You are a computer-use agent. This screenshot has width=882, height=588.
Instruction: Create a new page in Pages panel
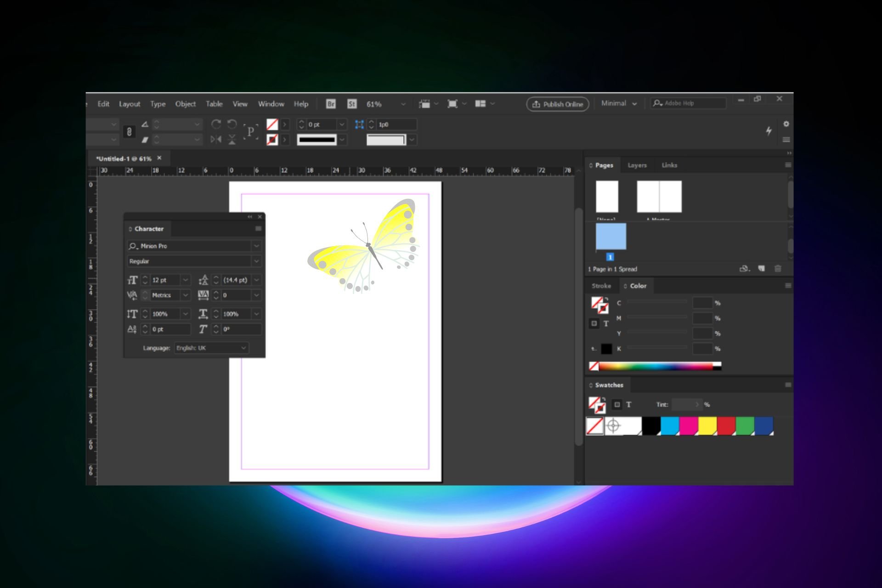(762, 269)
